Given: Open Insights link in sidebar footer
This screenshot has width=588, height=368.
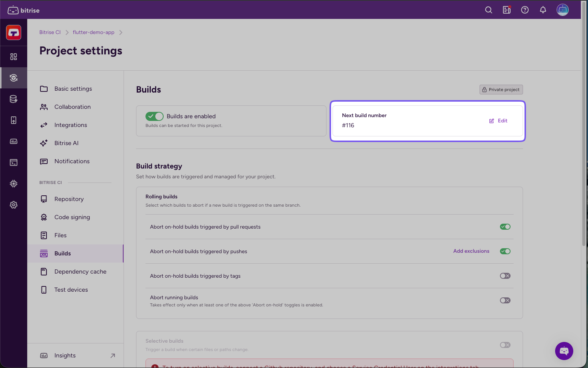Looking at the screenshot, I should click(x=76, y=356).
